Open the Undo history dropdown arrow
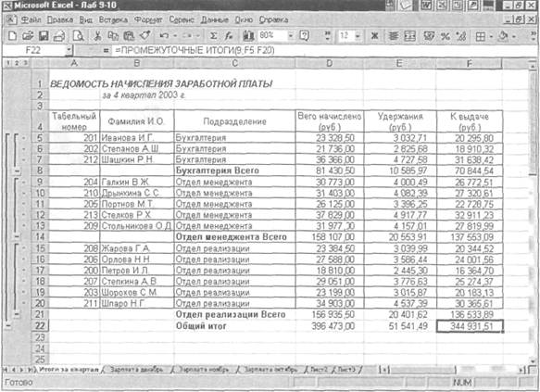This screenshot has width=540, height=392. pyautogui.click(x=175, y=36)
